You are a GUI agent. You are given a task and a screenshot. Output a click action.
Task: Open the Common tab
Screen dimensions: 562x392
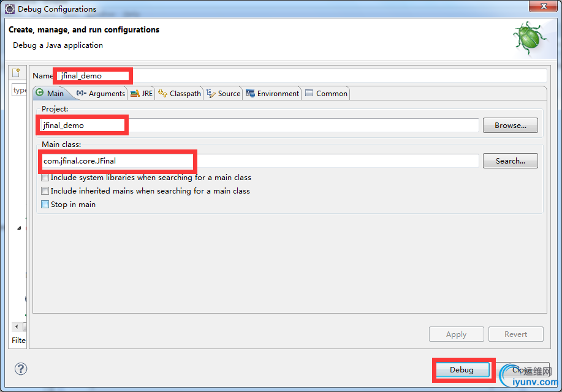(x=326, y=94)
